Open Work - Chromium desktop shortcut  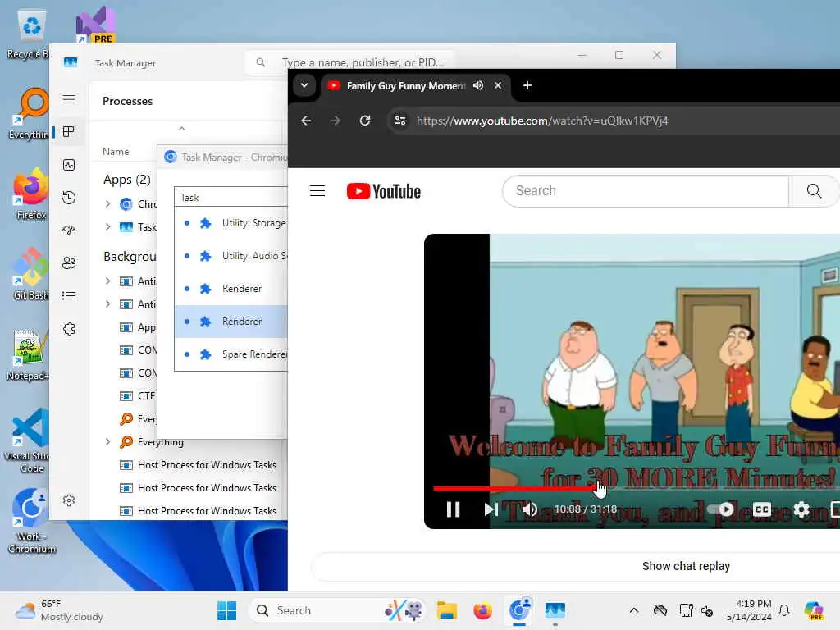(31, 521)
